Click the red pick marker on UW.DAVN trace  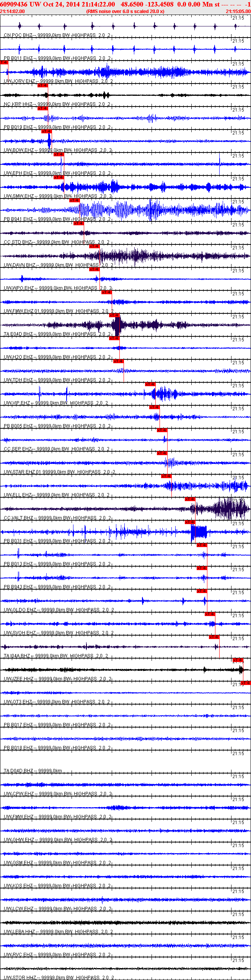coord(95,246)
